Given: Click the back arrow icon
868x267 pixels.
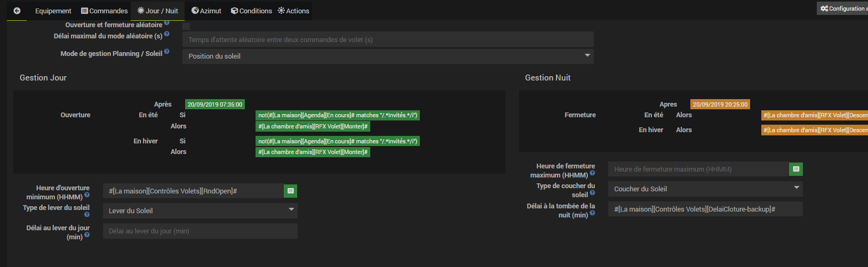Looking at the screenshot, I should [17, 11].
